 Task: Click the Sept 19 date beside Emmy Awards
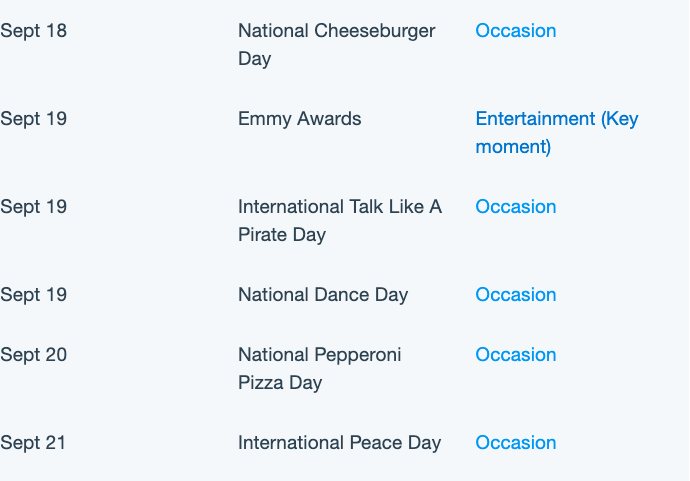(33, 119)
